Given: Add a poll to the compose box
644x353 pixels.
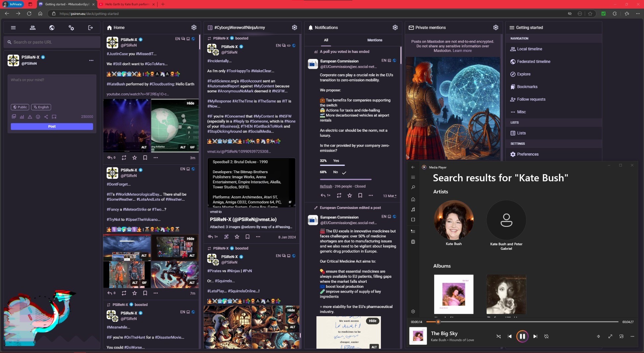Looking at the screenshot, I should (22, 117).
